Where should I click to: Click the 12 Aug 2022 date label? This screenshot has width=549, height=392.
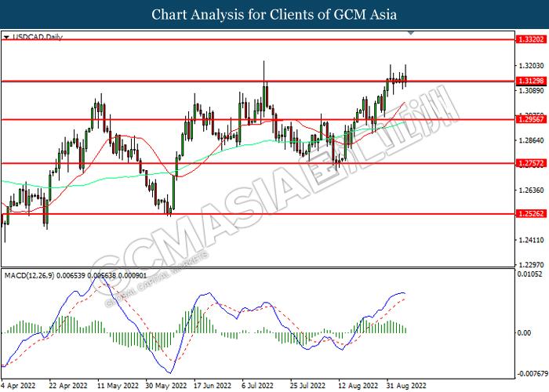(x=358, y=386)
